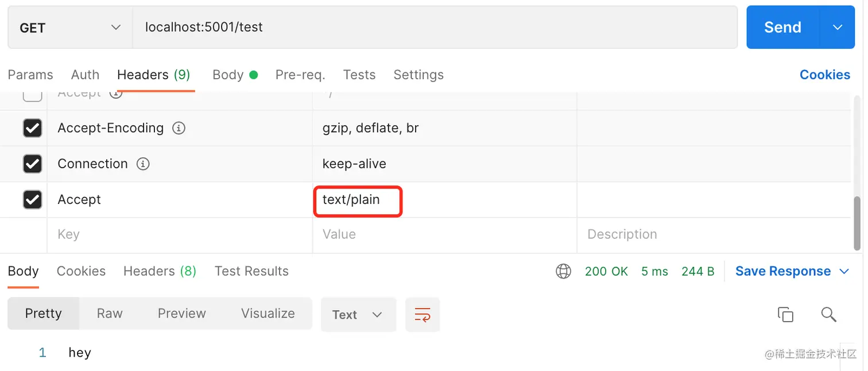Search the response with magnifier icon

click(x=828, y=315)
